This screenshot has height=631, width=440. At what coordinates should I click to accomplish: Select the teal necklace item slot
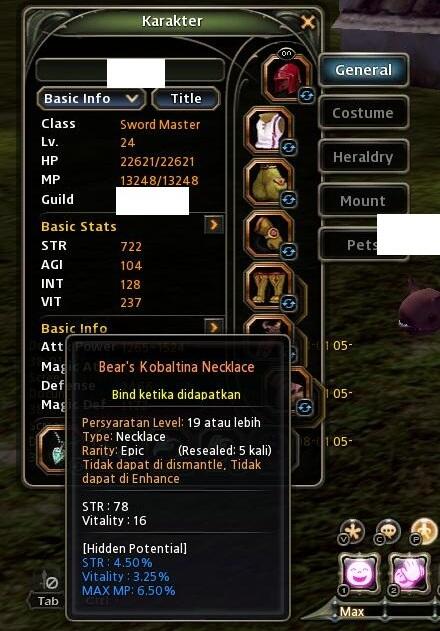[x=52, y=448]
